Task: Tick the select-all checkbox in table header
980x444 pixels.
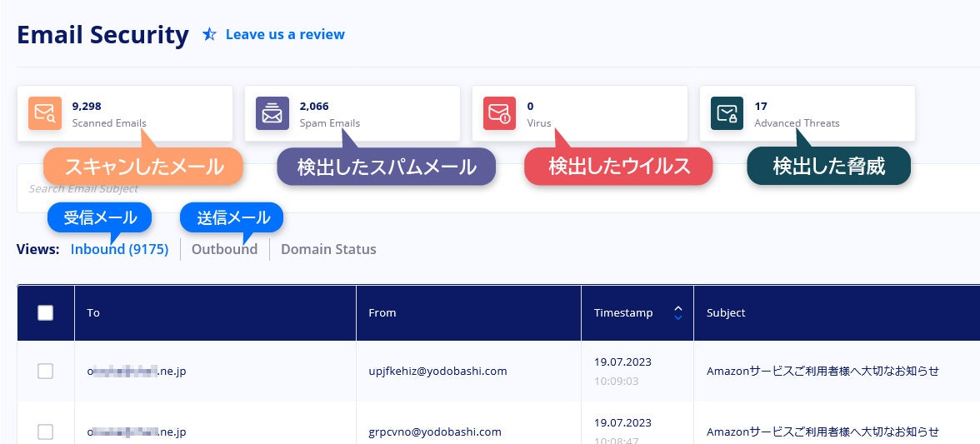Action: (46, 313)
